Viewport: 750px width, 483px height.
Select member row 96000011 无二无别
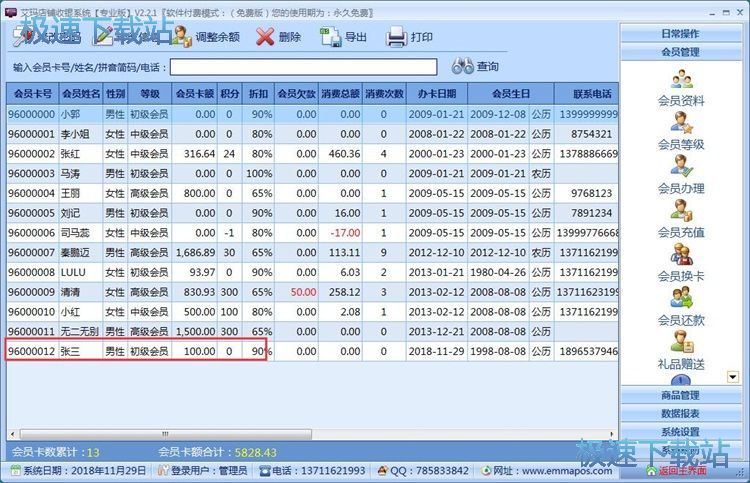(312, 331)
